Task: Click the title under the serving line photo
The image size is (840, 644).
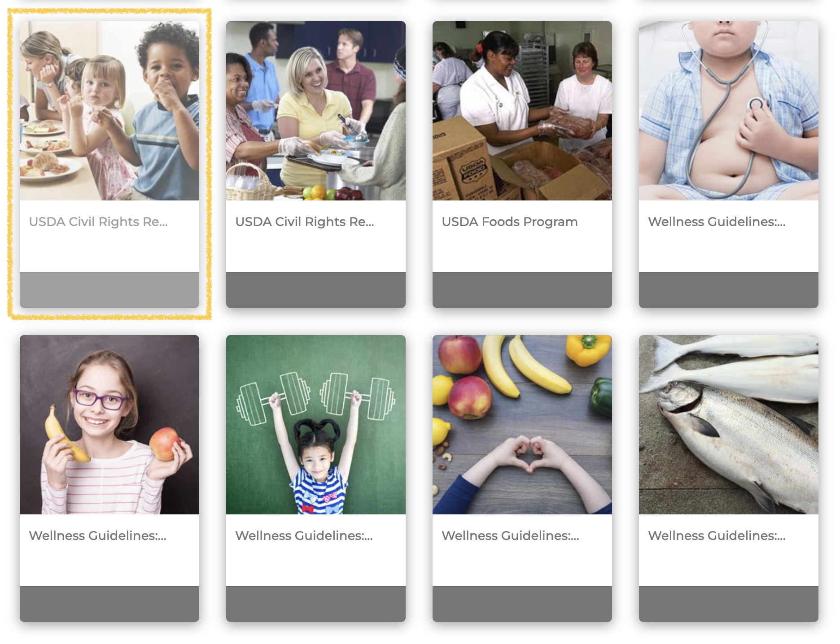Action: click(305, 222)
